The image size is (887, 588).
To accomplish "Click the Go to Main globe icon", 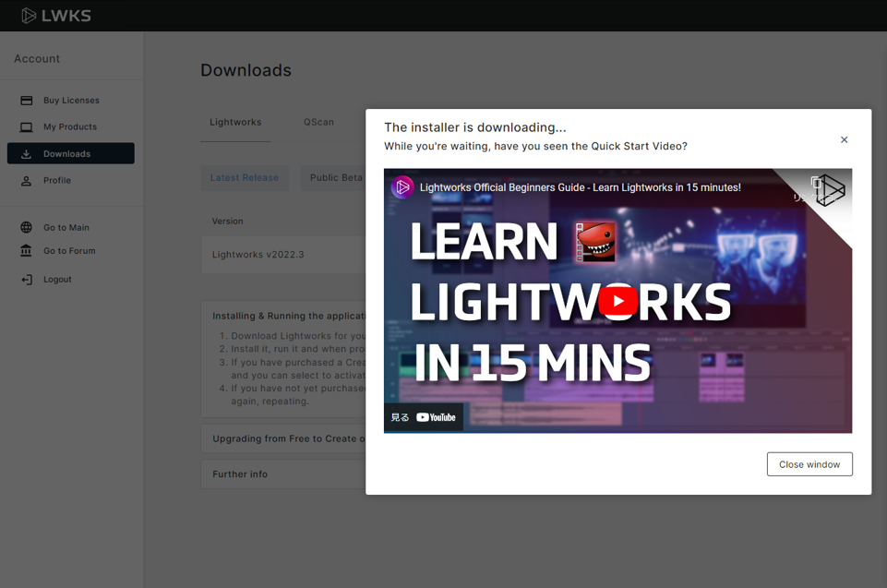I will [x=27, y=227].
